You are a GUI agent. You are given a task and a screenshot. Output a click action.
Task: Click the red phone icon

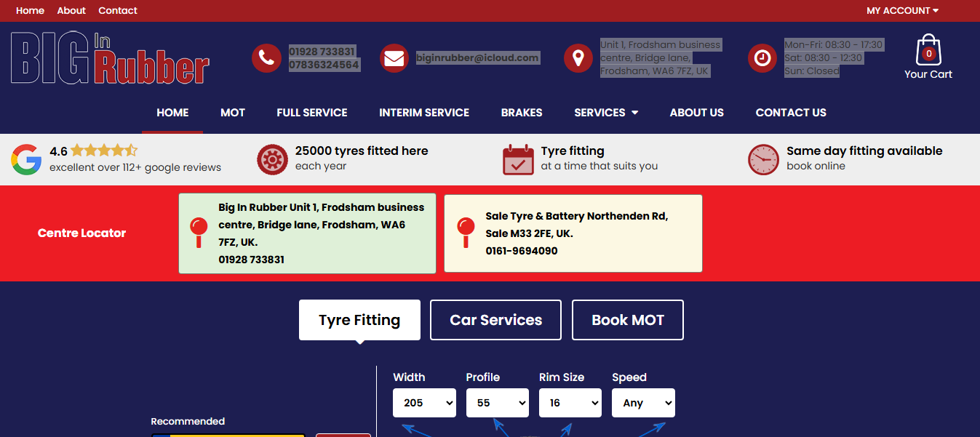266,58
